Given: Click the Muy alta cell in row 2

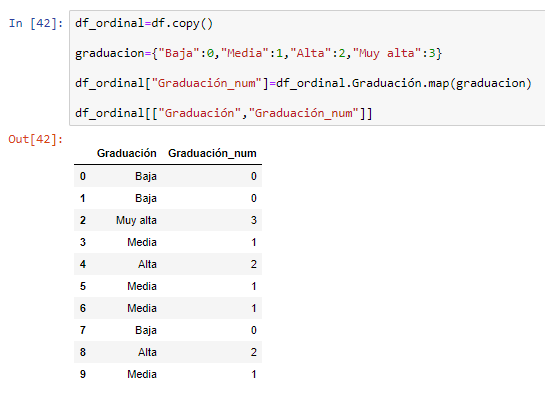Looking at the screenshot, I should [x=136, y=220].
